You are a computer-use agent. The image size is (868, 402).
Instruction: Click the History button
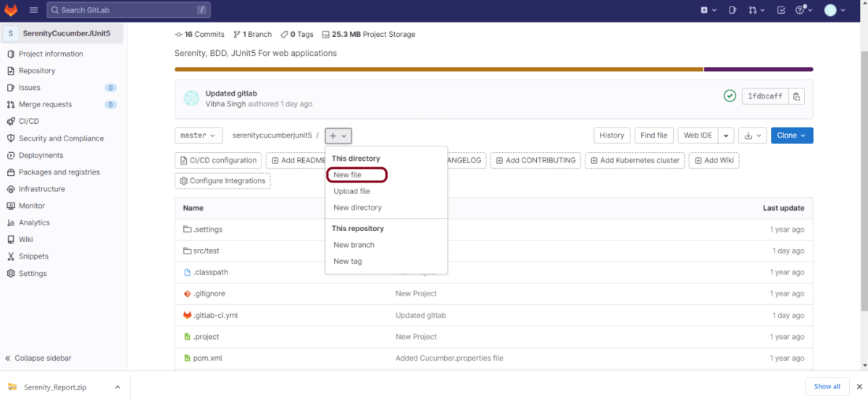(x=611, y=135)
